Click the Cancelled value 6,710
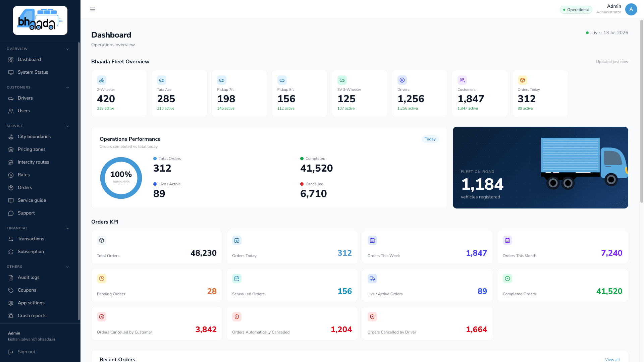The height and width of the screenshot is (362, 644). coord(313,194)
